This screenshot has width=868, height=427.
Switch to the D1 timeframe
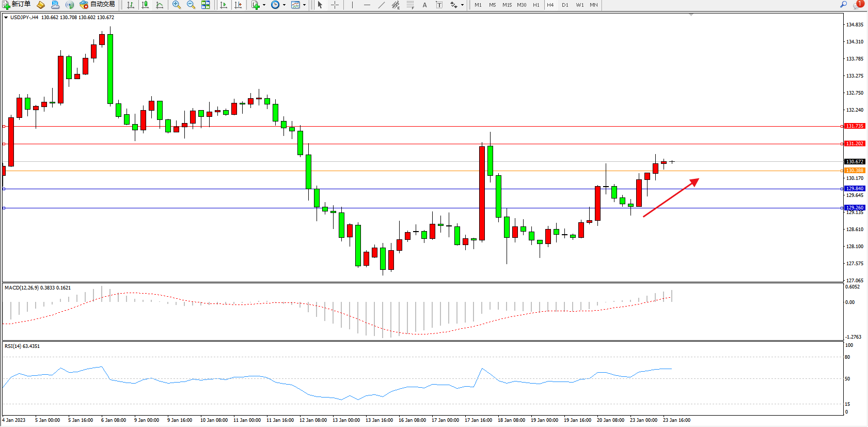(x=565, y=5)
